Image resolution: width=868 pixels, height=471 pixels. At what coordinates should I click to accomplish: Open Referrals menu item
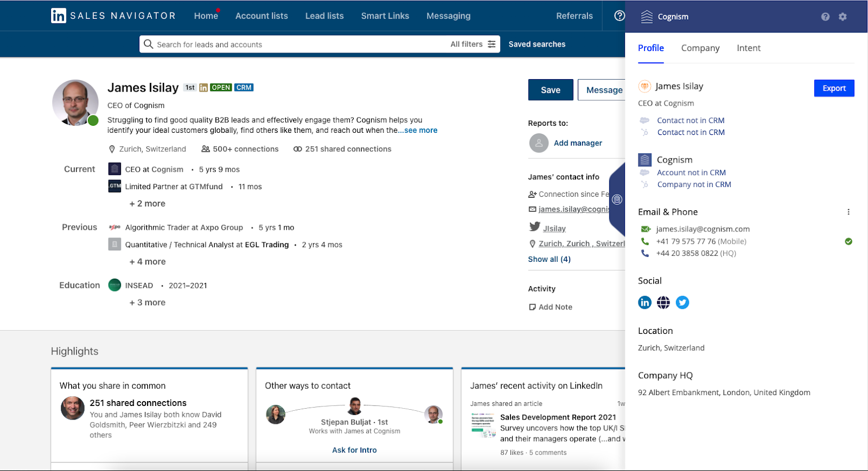[575, 16]
